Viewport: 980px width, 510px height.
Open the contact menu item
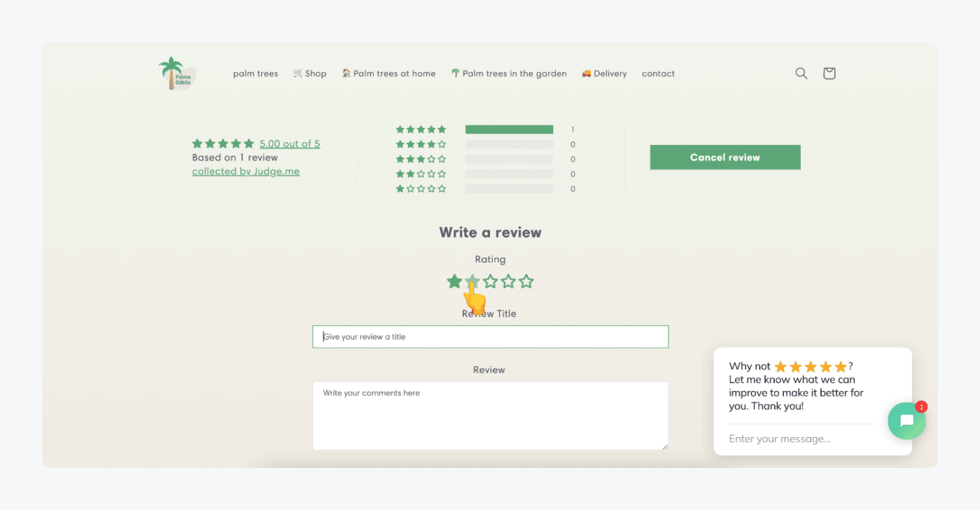(x=658, y=74)
